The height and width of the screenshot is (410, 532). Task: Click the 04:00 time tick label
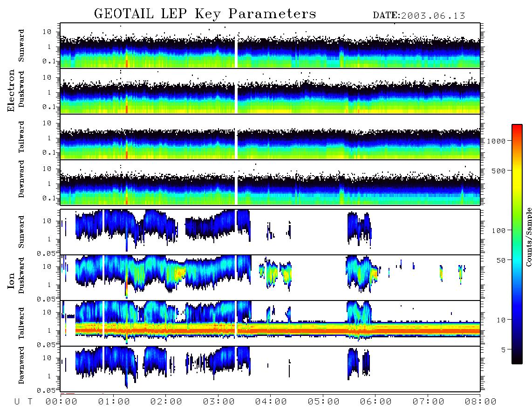click(271, 402)
